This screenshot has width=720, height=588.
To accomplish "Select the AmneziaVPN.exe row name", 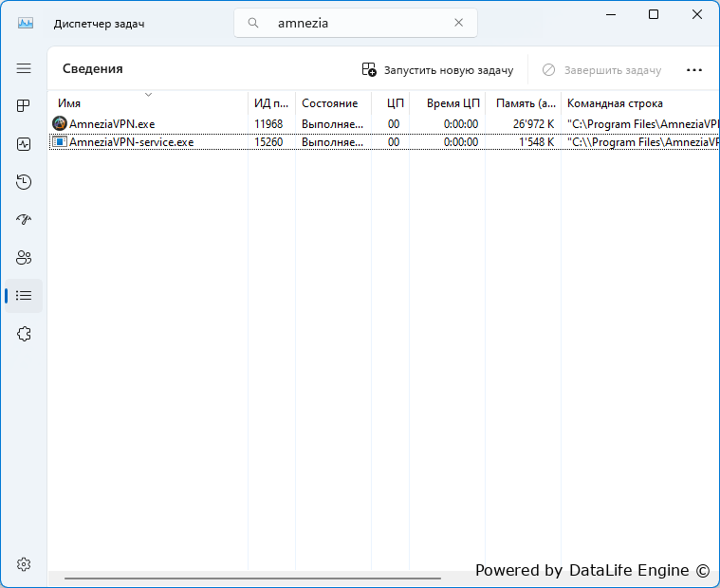I will (112, 124).
